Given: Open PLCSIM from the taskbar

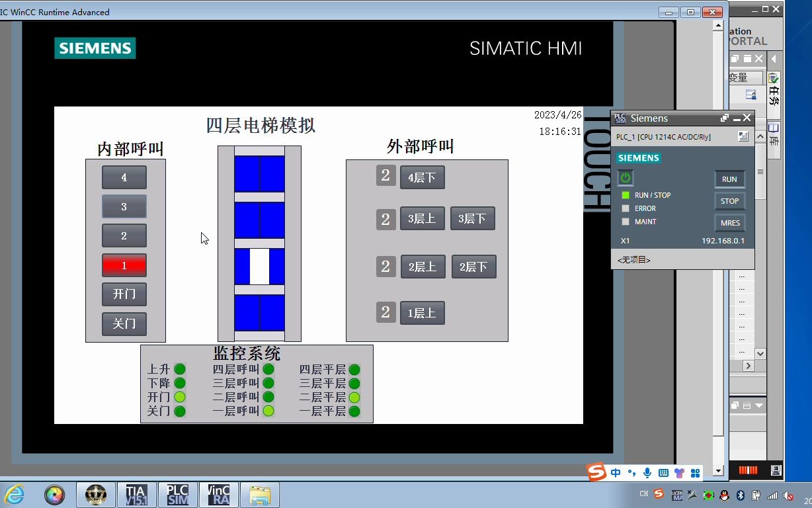Looking at the screenshot, I should (177, 494).
